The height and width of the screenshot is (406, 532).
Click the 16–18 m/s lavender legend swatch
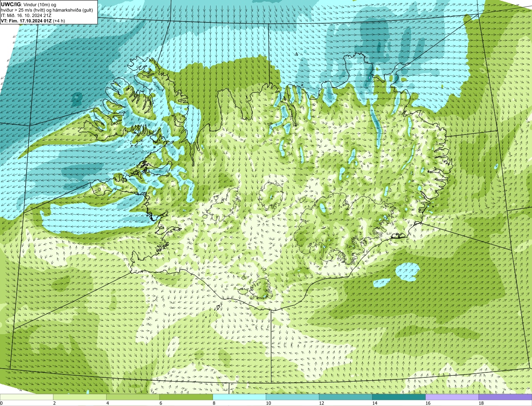click(x=452, y=397)
